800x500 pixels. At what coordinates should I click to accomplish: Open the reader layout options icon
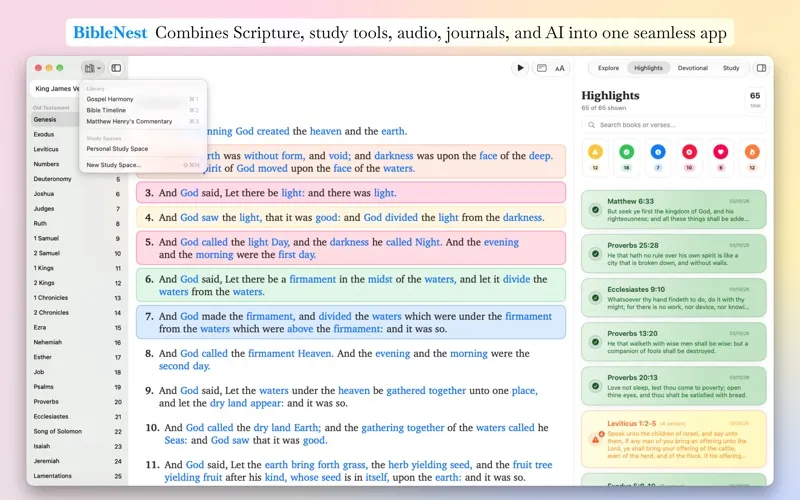pos(542,68)
